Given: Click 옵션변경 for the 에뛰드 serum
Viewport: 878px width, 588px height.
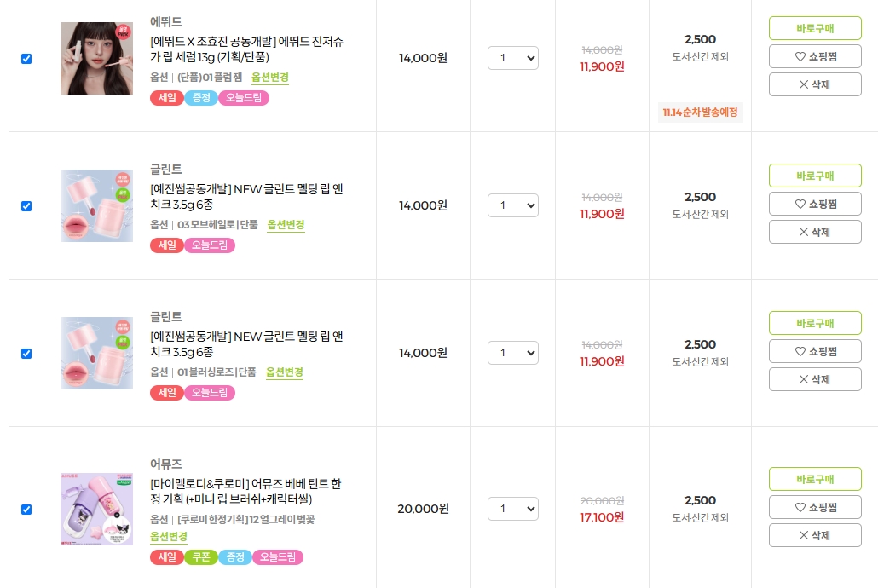Looking at the screenshot, I should (270, 78).
